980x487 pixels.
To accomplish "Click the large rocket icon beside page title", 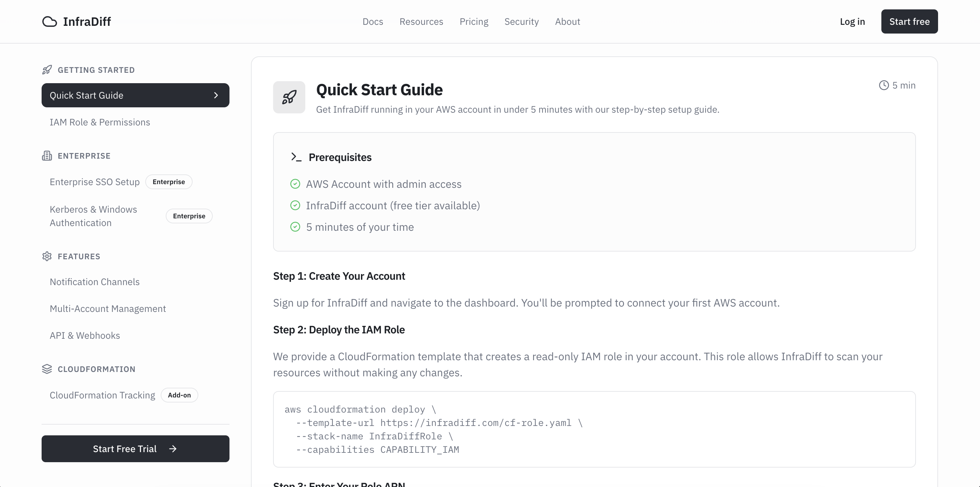I will (289, 97).
